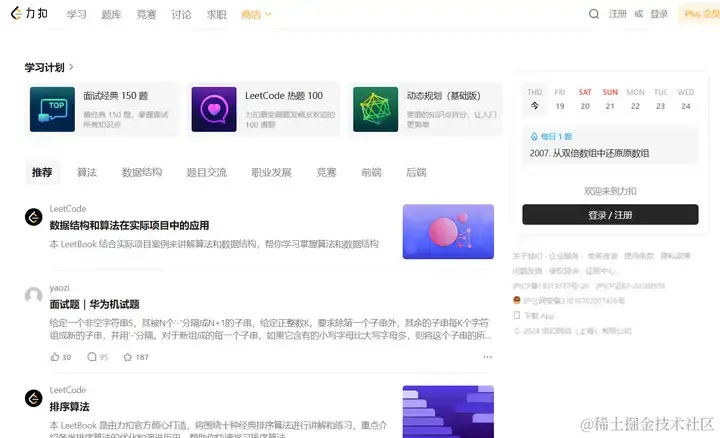Viewport: 720px width, 438px height.
Task: Open the three-dot more menu on 华为机试题 post
Action: click(487, 357)
